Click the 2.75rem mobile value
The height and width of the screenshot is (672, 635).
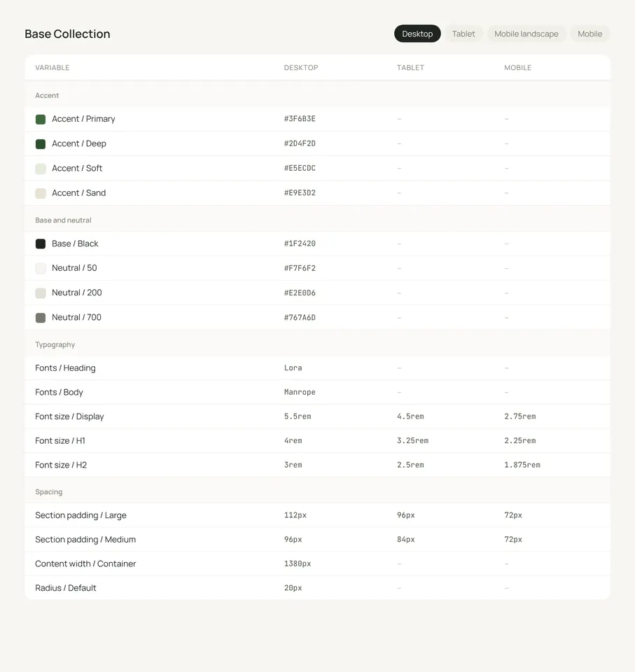pyautogui.click(x=520, y=416)
